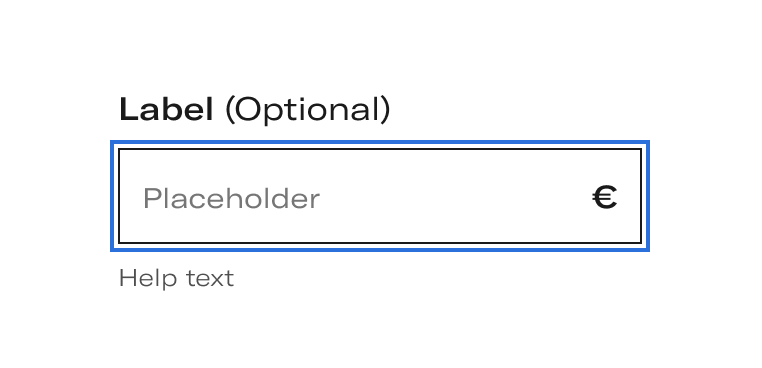Focus the Placeholder text input field
The image size is (762, 368).
(x=380, y=196)
